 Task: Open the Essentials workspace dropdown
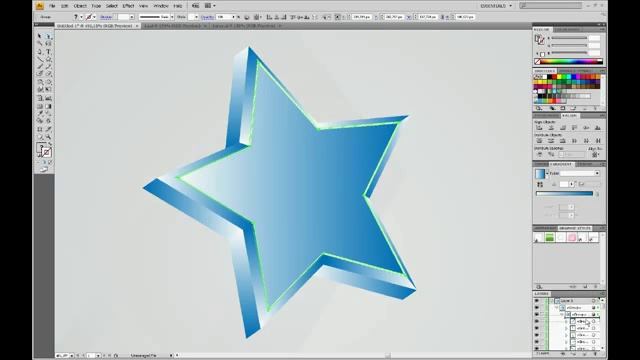[496, 6]
